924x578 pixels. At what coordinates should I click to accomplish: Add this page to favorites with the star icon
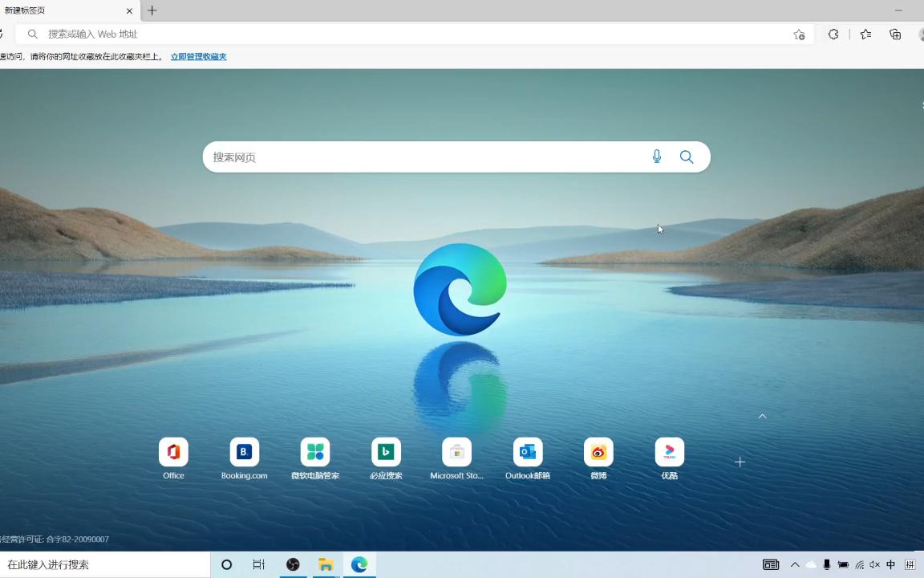799,35
